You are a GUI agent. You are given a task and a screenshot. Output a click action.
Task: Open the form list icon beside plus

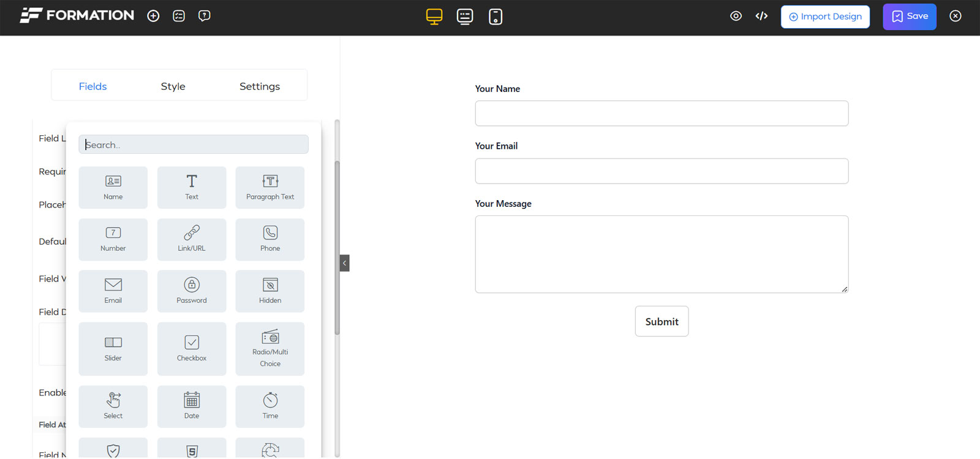179,16
